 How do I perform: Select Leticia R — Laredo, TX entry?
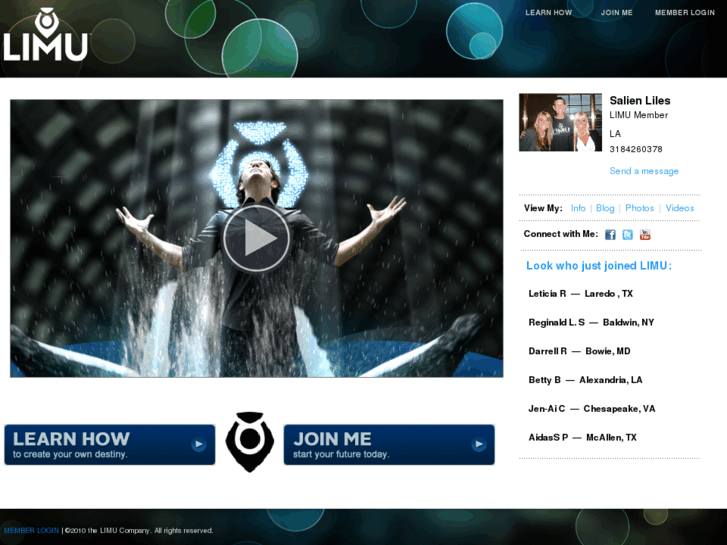pyautogui.click(x=580, y=294)
